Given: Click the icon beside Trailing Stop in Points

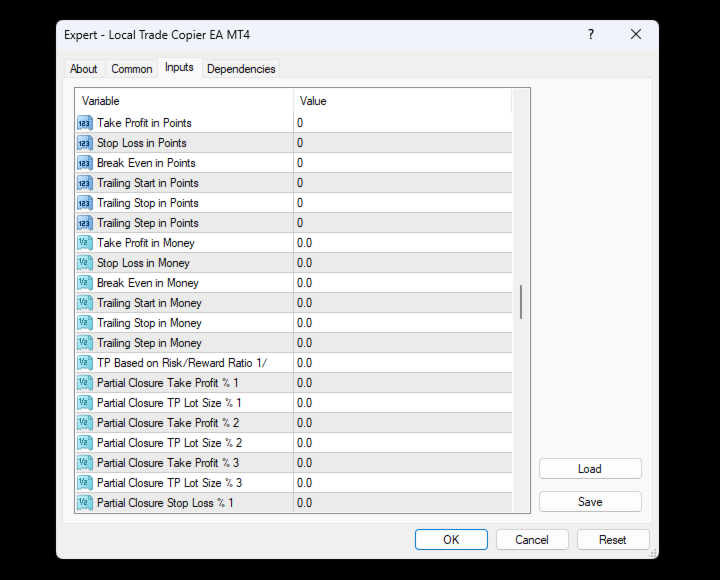Looking at the screenshot, I should (85, 203).
